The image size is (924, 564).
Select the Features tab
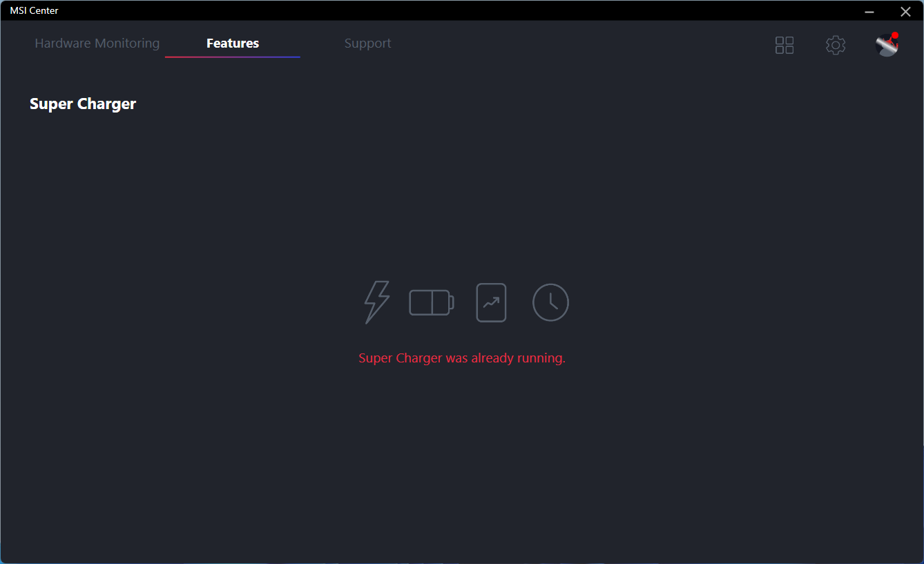tap(233, 43)
